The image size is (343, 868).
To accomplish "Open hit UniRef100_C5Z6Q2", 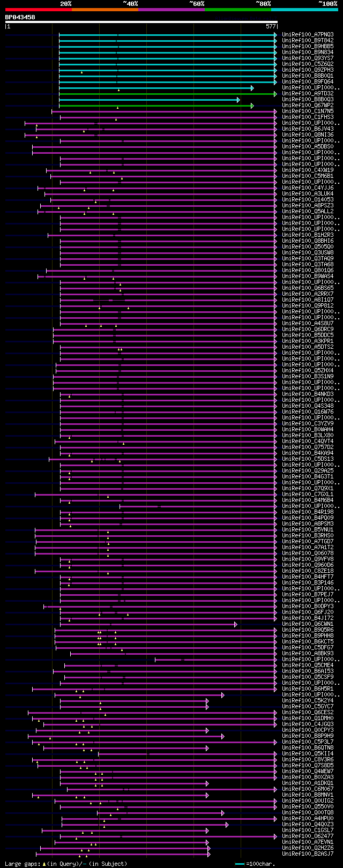I will point(308,64).
